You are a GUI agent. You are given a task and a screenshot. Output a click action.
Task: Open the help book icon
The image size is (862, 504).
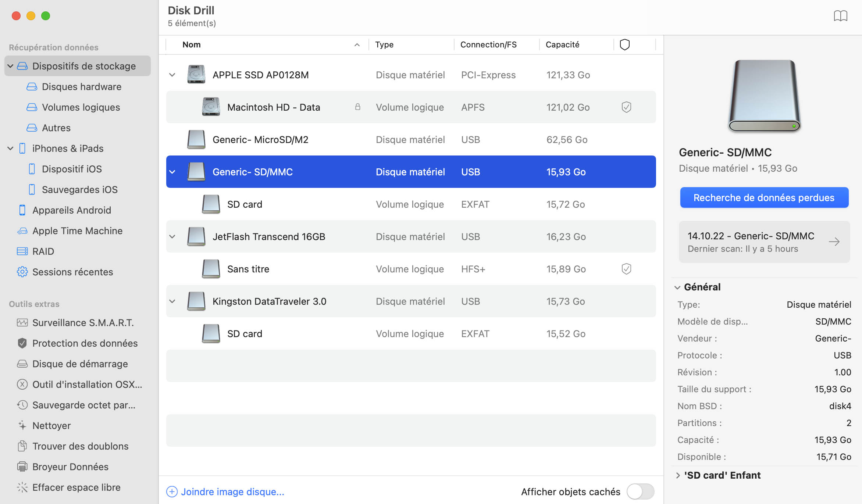pos(840,16)
